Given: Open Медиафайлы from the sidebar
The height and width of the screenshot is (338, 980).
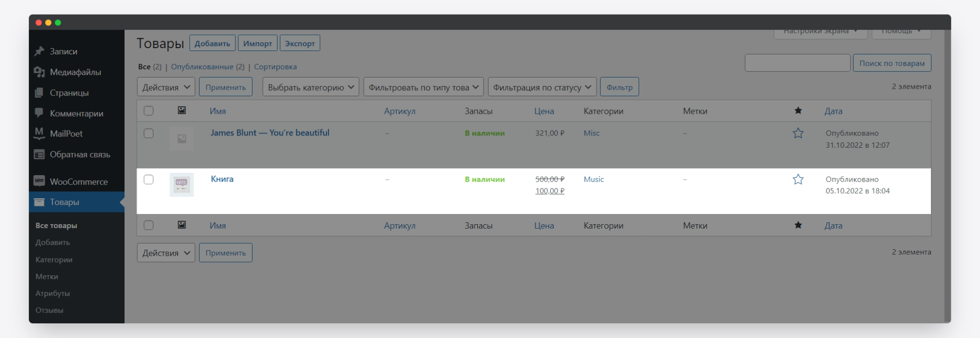Looking at the screenshot, I should pyautogui.click(x=75, y=72).
